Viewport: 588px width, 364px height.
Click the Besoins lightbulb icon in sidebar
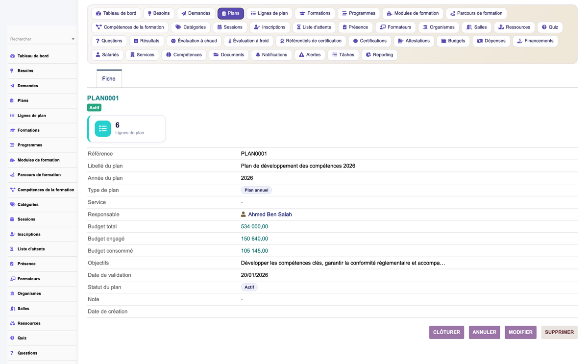[x=12, y=71]
